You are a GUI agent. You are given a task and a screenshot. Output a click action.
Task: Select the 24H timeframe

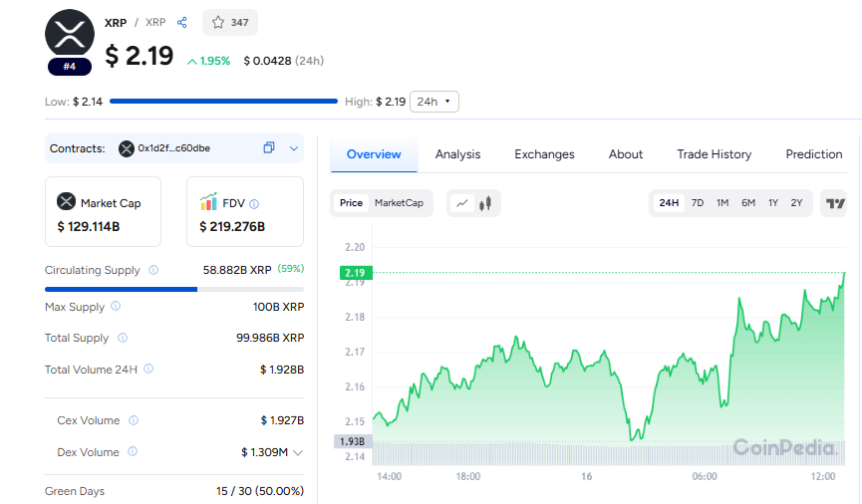pos(669,203)
